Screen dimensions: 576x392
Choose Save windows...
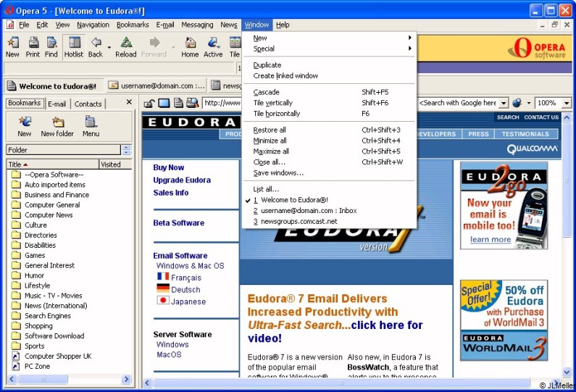point(329,172)
